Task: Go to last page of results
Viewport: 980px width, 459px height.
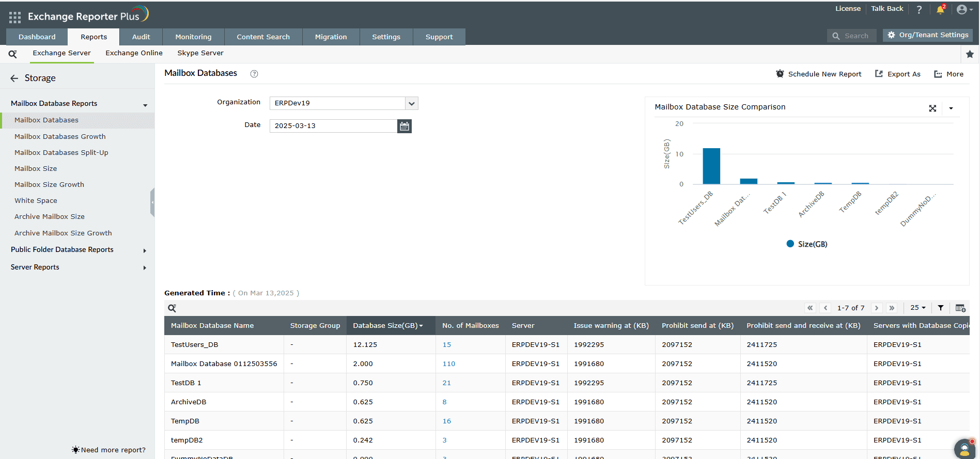Action: point(892,308)
